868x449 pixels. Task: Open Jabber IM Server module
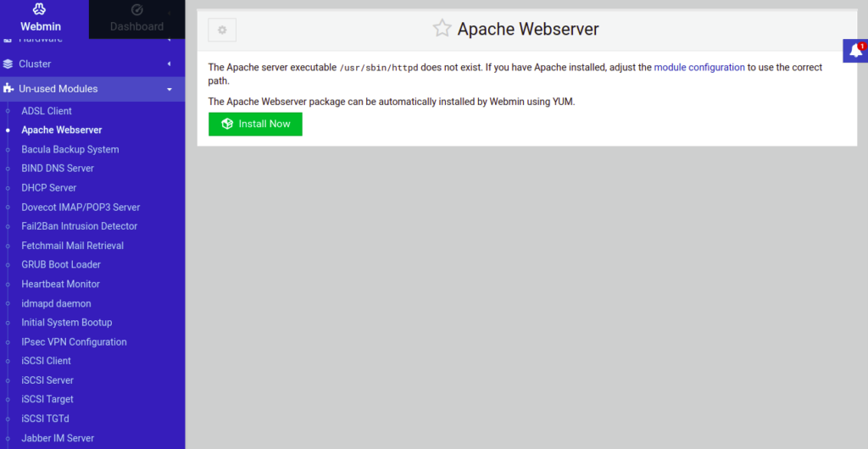[58, 438]
